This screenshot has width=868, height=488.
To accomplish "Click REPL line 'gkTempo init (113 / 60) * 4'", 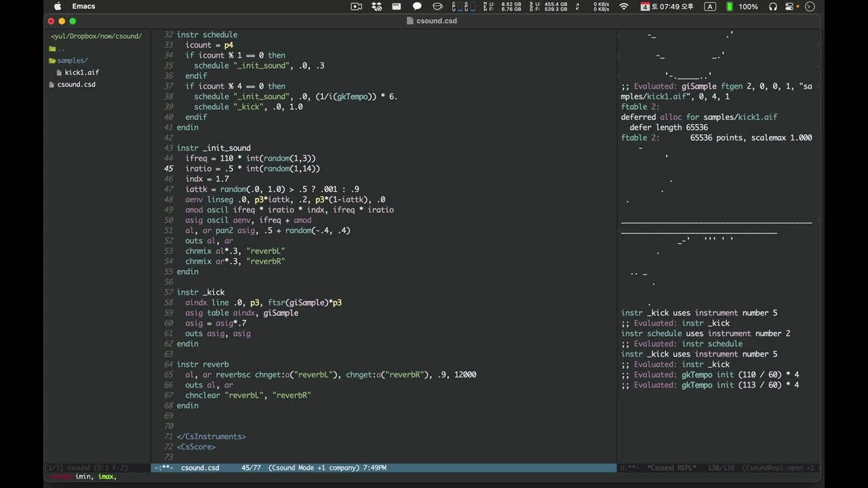I will click(710, 385).
